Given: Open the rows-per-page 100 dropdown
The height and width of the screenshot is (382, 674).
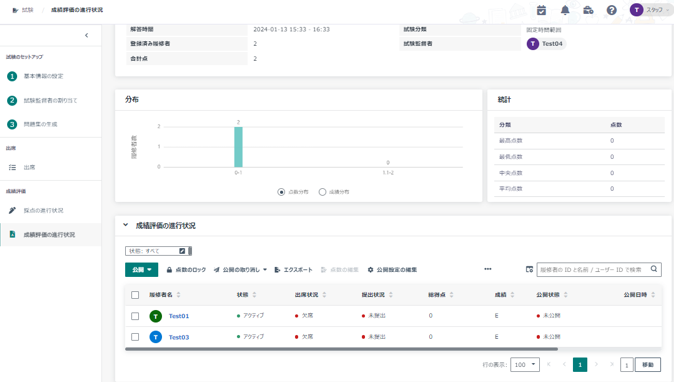Looking at the screenshot, I should point(525,364).
